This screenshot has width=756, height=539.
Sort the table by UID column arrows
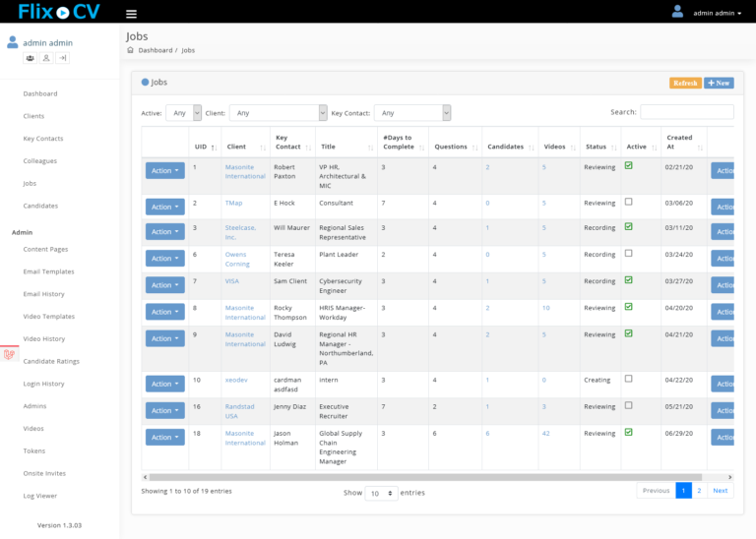(x=213, y=147)
